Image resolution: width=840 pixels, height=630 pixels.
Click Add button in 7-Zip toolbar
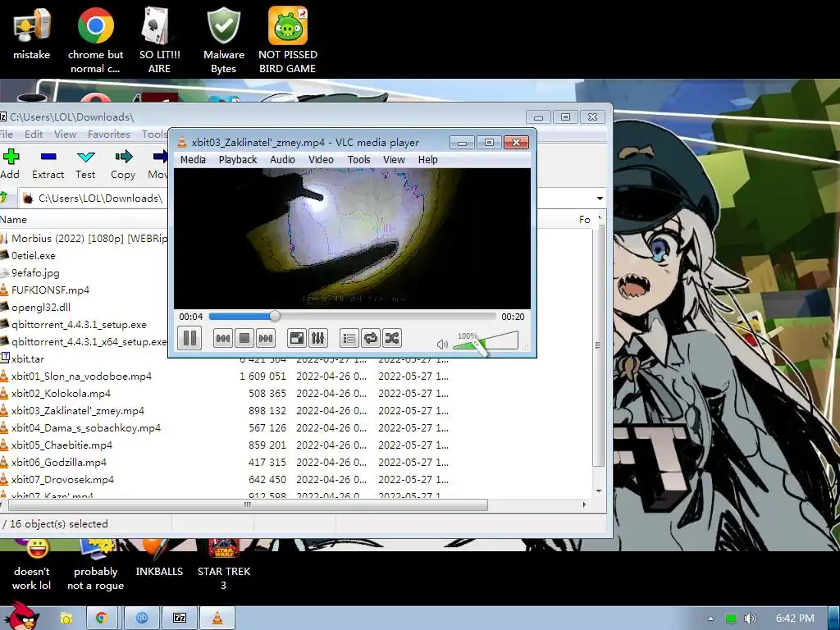(x=10, y=164)
